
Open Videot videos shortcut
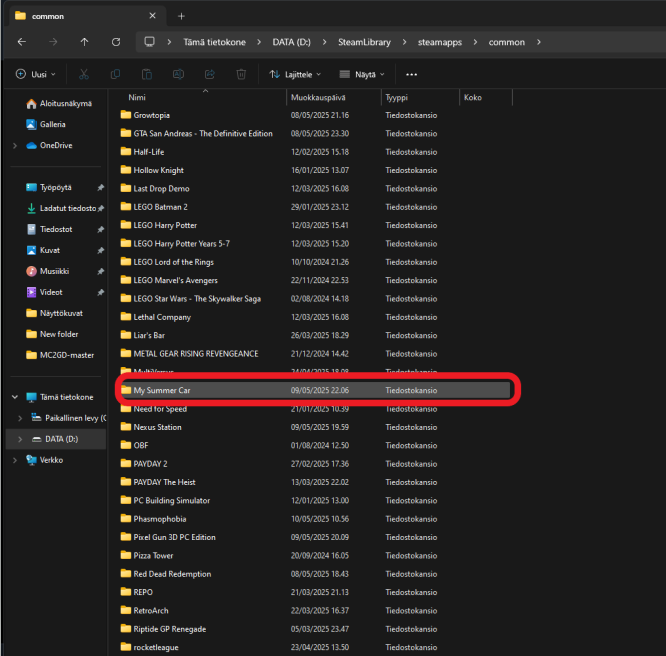point(44,292)
